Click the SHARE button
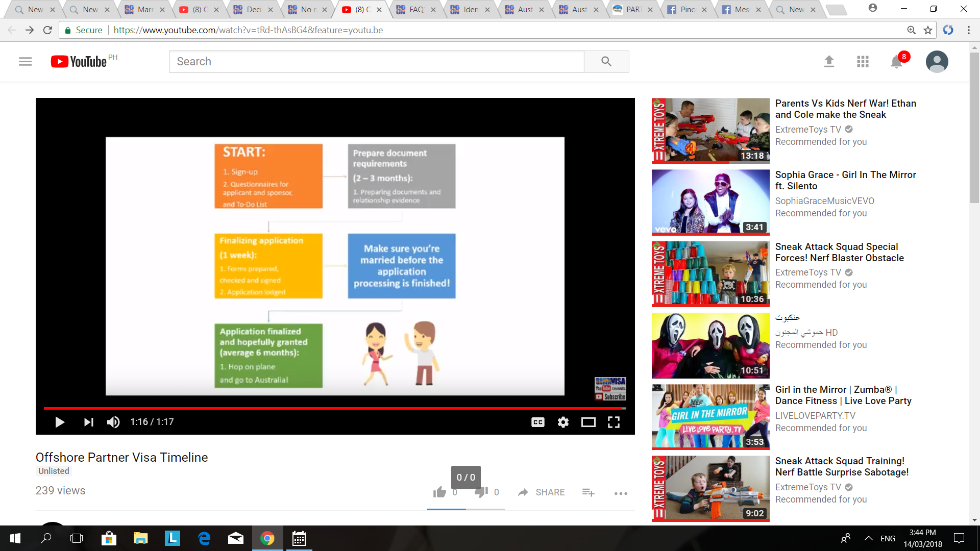 (541, 492)
